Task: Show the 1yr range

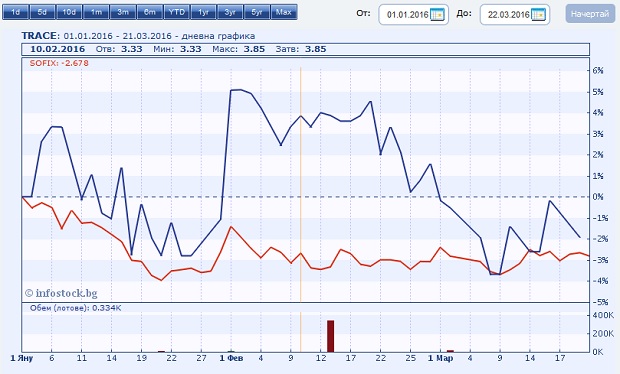Action: pos(204,12)
